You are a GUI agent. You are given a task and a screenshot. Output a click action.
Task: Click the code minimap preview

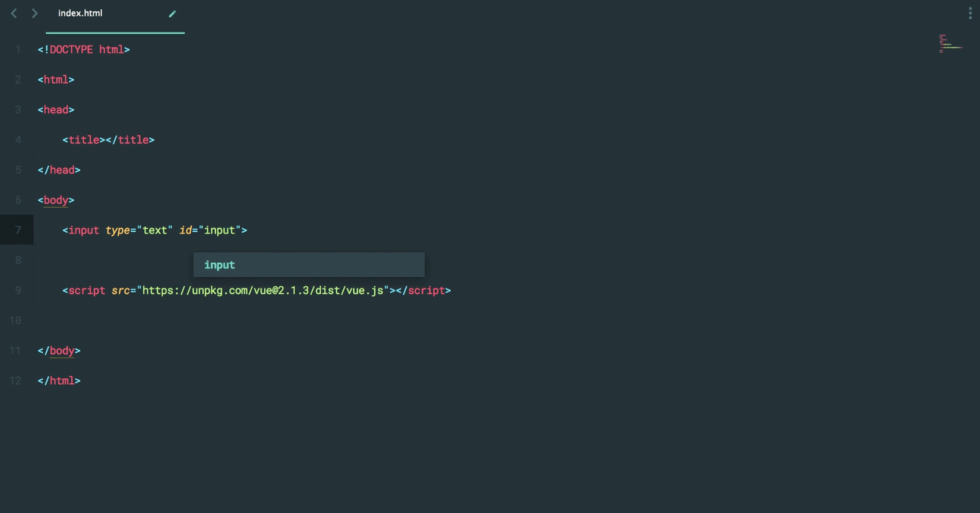coord(950,44)
